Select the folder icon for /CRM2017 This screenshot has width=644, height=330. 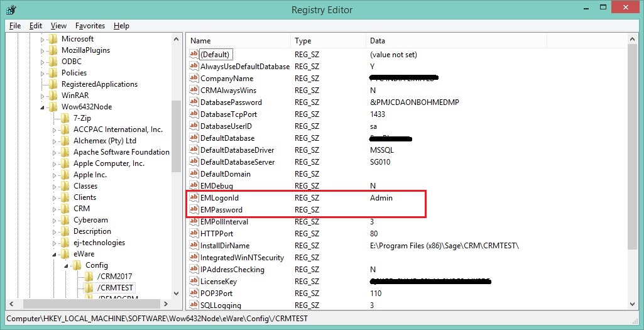[89, 277]
